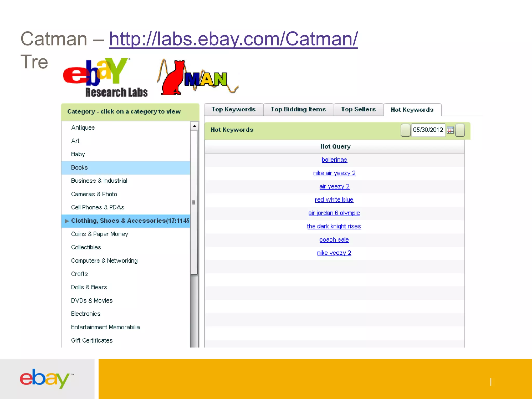
Task: Open the nike yeezy 2 link
Action: click(x=334, y=253)
